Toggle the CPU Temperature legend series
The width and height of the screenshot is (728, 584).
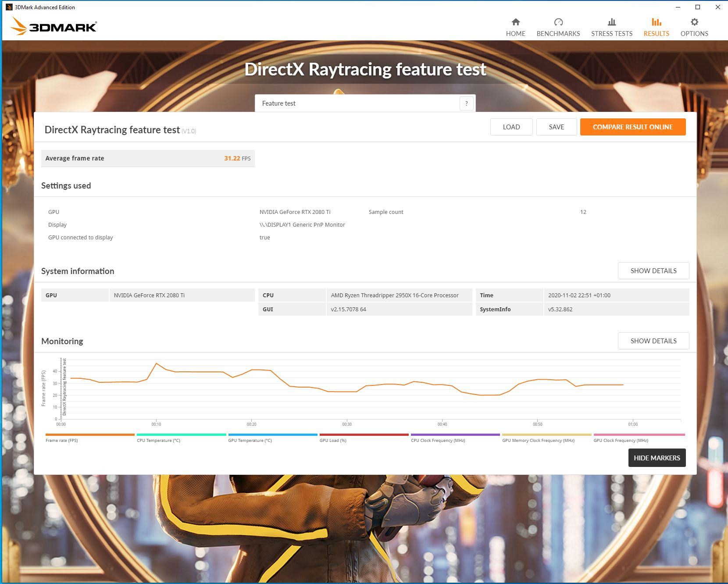(181, 438)
